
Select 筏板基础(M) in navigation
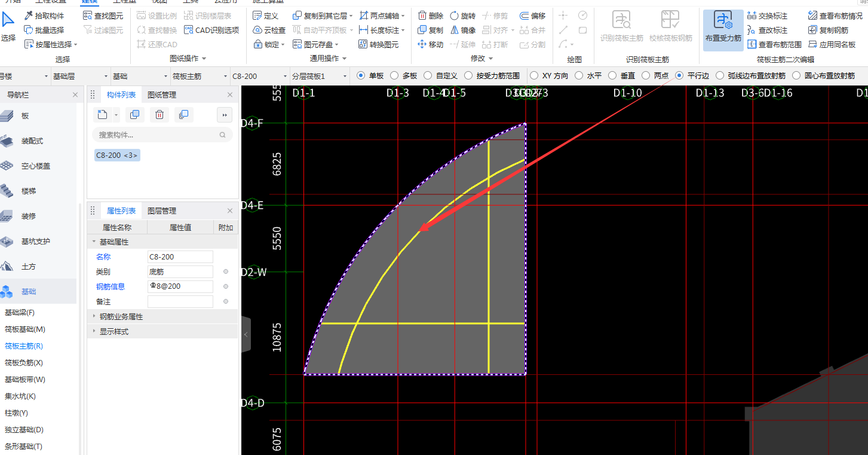(x=25, y=329)
